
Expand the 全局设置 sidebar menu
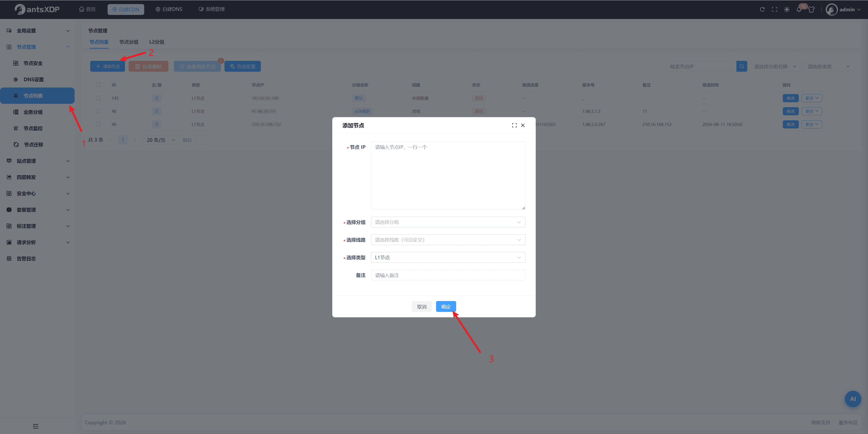pyautogui.click(x=37, y=30)
